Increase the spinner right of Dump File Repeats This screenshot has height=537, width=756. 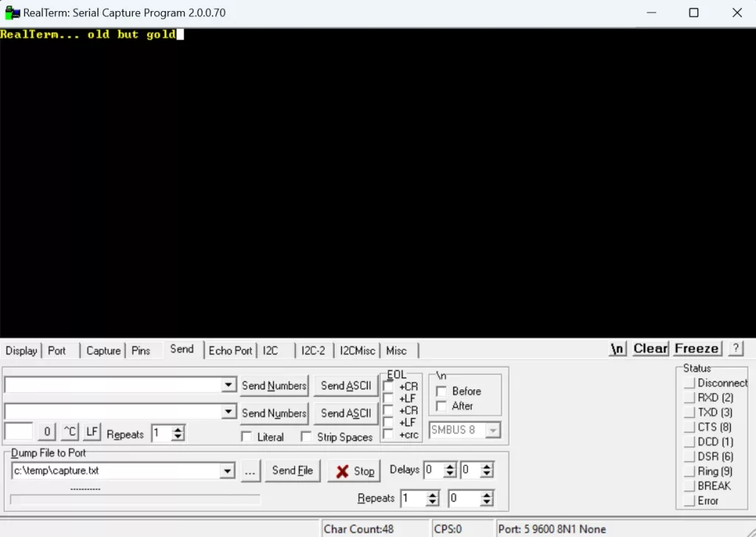(x=487, y=495)
